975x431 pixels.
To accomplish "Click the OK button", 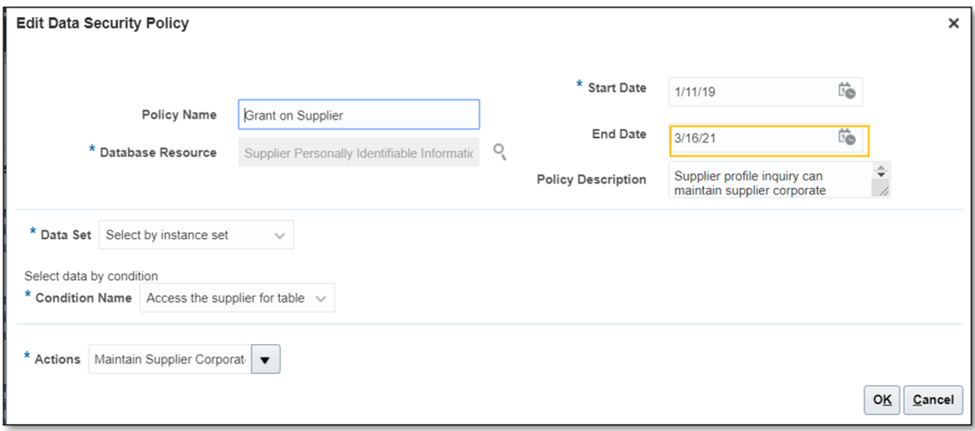I will (x=882, y=400).
